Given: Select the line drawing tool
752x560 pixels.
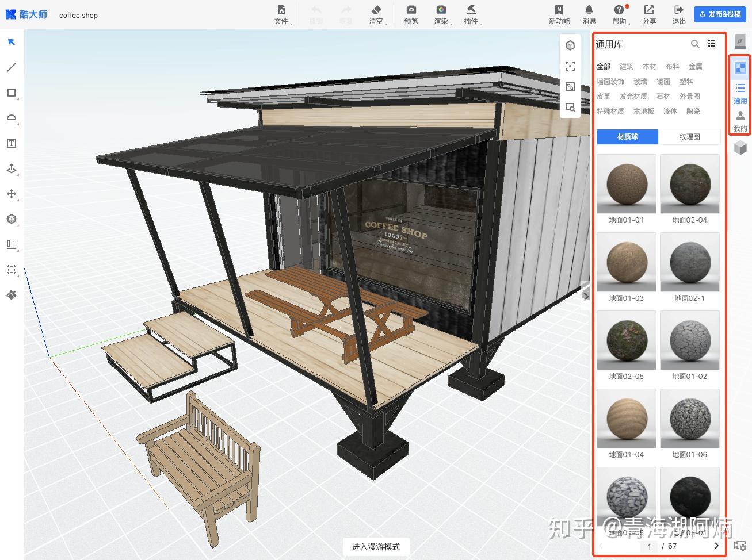Looking at the screenshot, I should click(x=12, y=67).
